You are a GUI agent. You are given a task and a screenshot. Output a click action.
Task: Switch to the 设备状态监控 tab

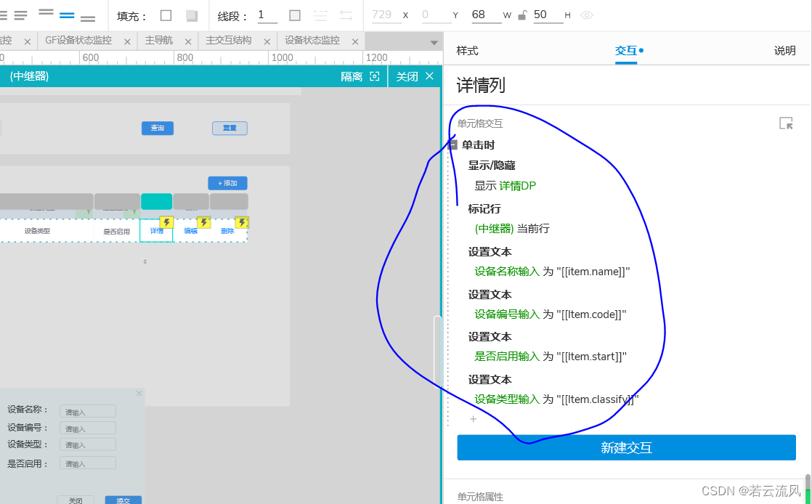312,41
